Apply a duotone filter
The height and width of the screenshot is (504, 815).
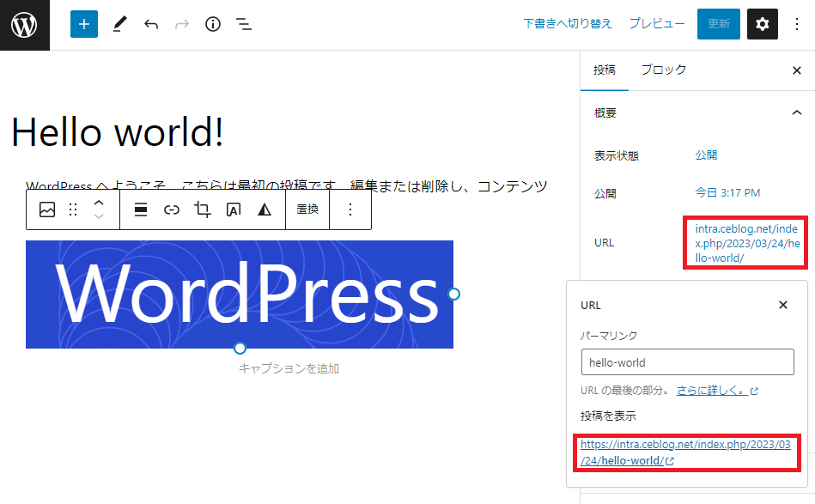[265, 209]
